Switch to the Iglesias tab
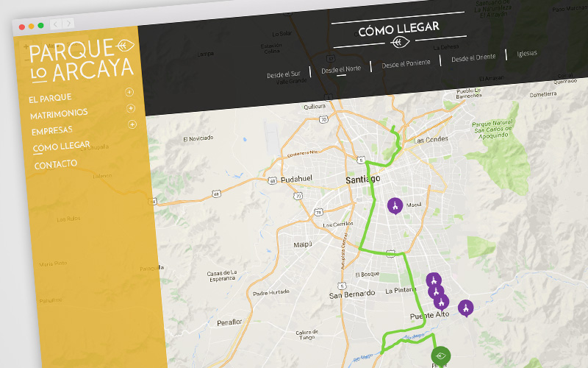The height and width of the screenshot is (368, 588). point(527,53)
